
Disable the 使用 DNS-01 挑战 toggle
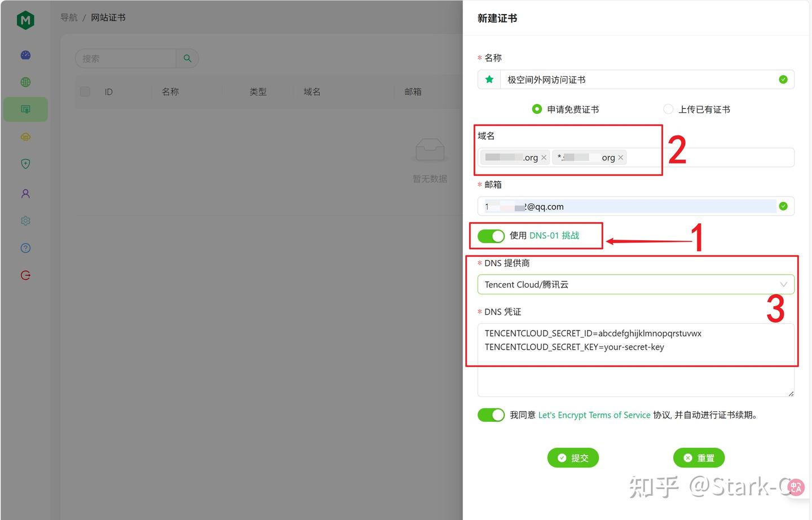click(x=490, y=236)
